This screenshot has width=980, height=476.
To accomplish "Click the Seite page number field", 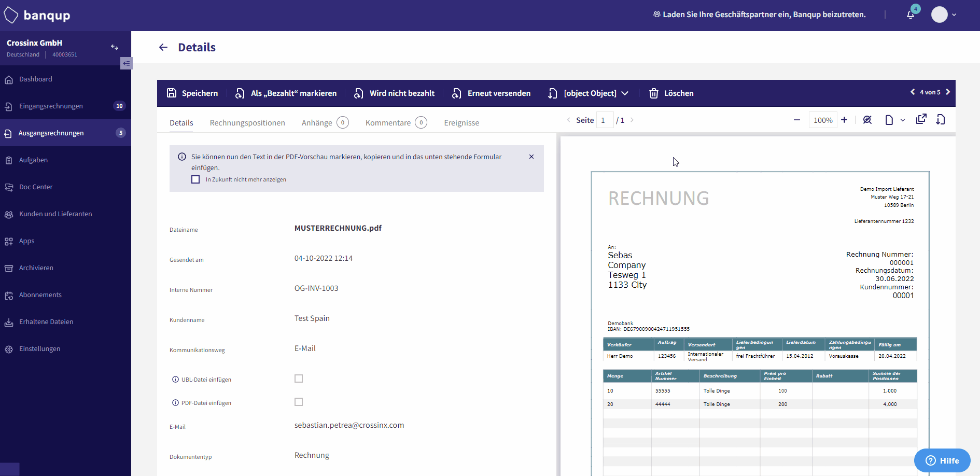I will pyautogui.click(x=605, y=120).
